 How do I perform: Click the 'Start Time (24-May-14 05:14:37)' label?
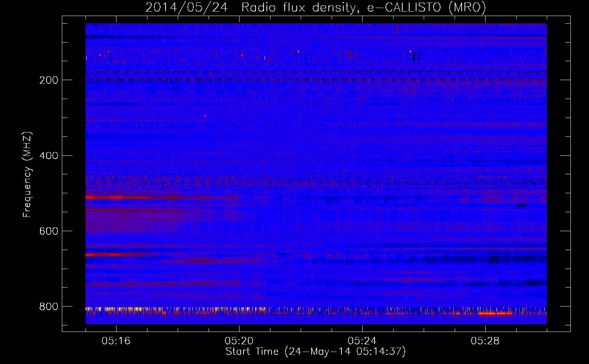tap(316, 352)
